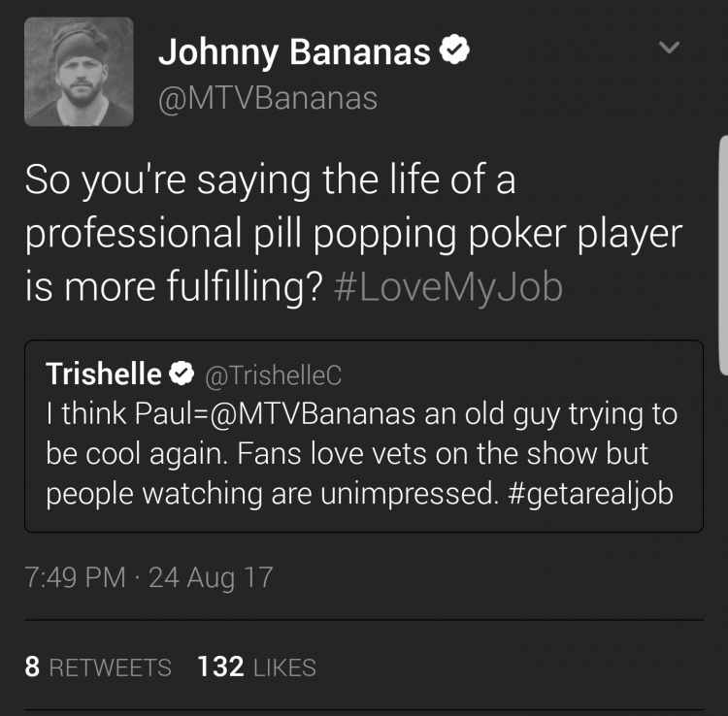Open Johnny Bananas profile picture
Screen dimensions: 728x716
tap(79, 72)
